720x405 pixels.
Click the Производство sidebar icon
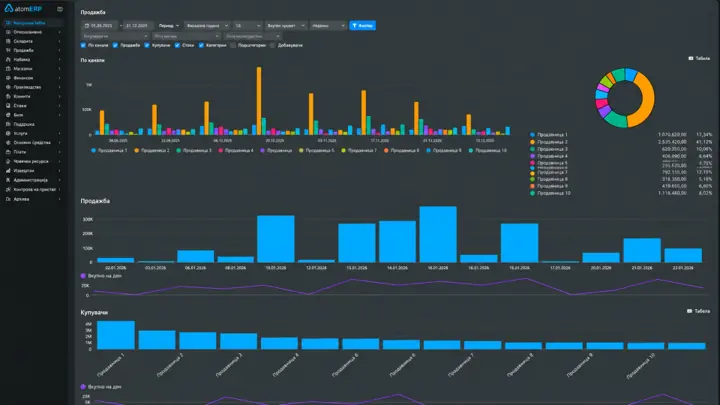coord(8,87)
